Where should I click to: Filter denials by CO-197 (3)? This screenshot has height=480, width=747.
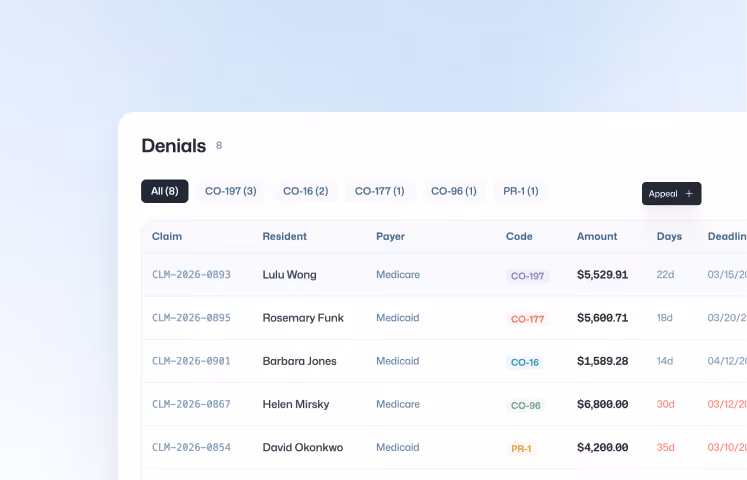click(x=231, y=191)
